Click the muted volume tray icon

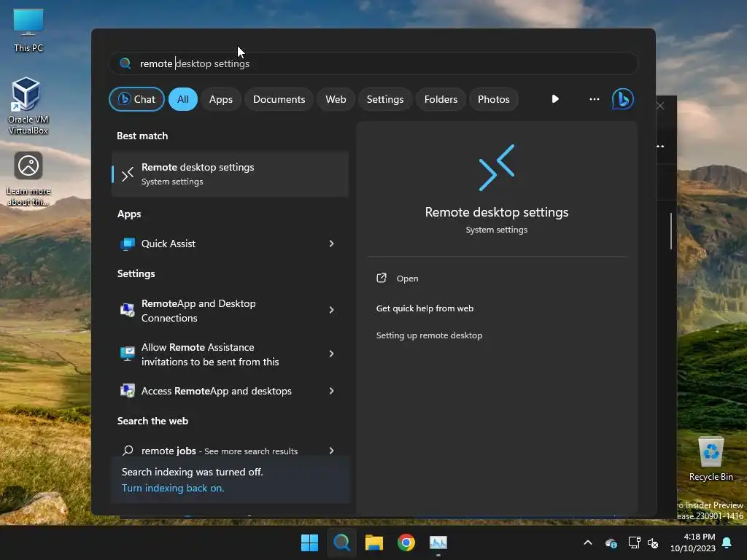653,542
